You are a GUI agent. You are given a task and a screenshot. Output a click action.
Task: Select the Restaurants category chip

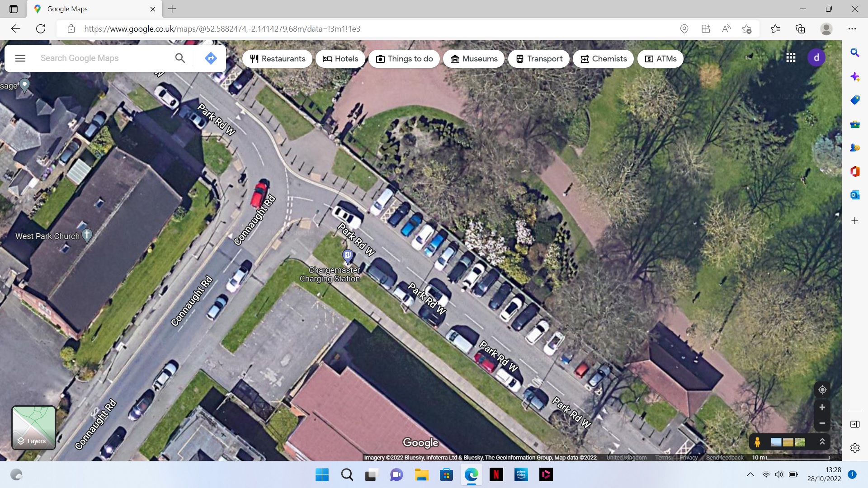tap(278, 59)
